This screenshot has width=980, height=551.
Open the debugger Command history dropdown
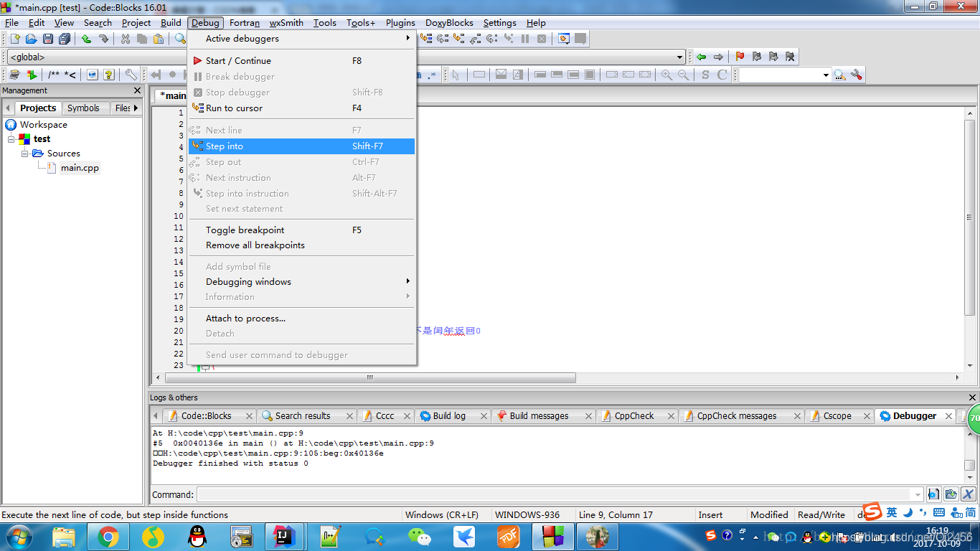pos(917,494)
